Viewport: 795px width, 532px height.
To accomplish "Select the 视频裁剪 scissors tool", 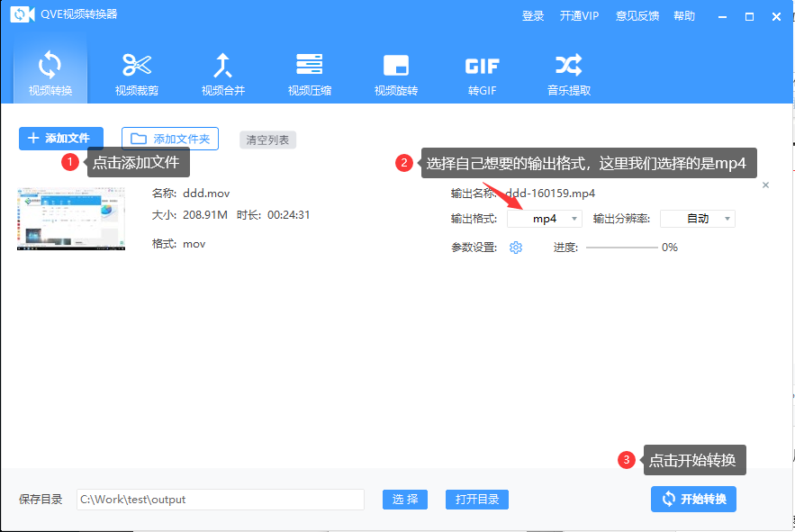I will [x=137, y=73].
